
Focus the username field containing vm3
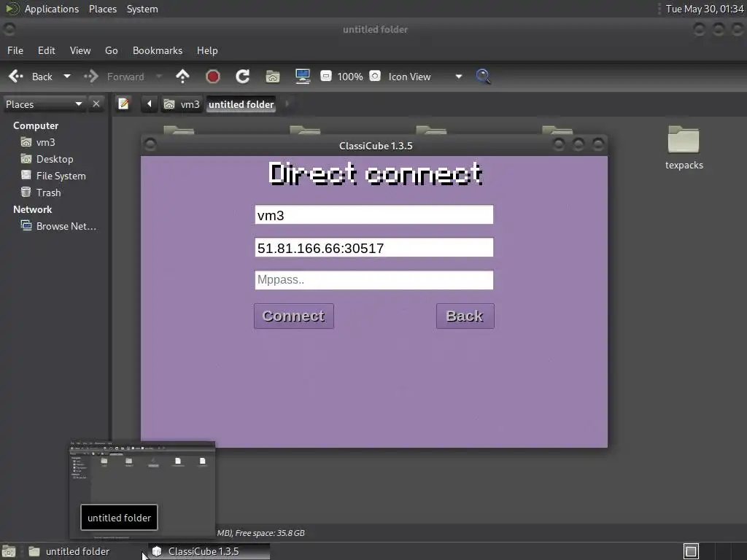pos(374,215)
